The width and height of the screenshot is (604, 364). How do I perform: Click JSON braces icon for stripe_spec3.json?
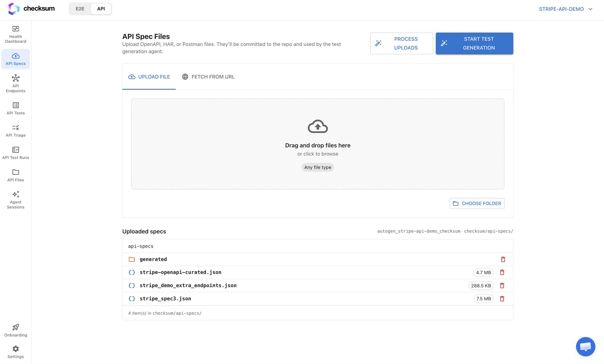click(132, 299)
